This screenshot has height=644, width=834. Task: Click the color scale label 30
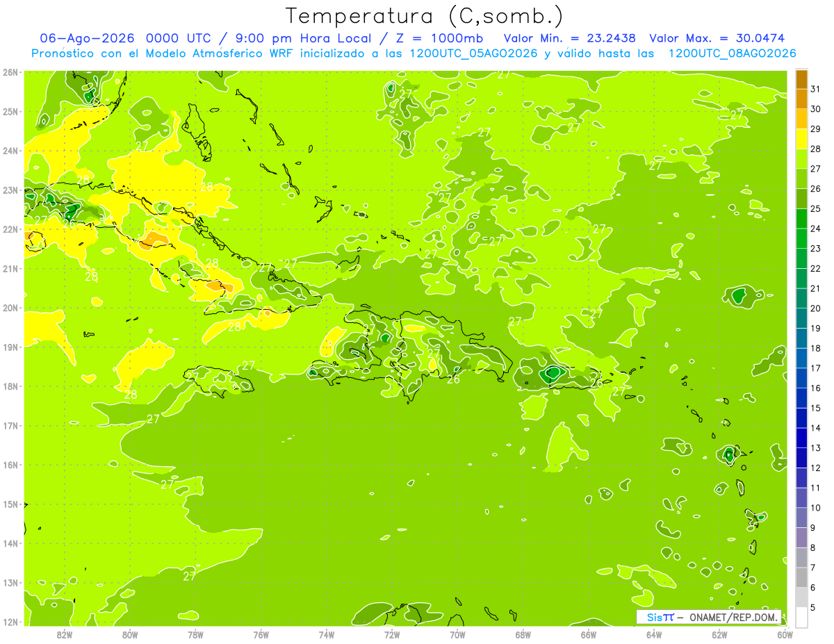point(815,109)
